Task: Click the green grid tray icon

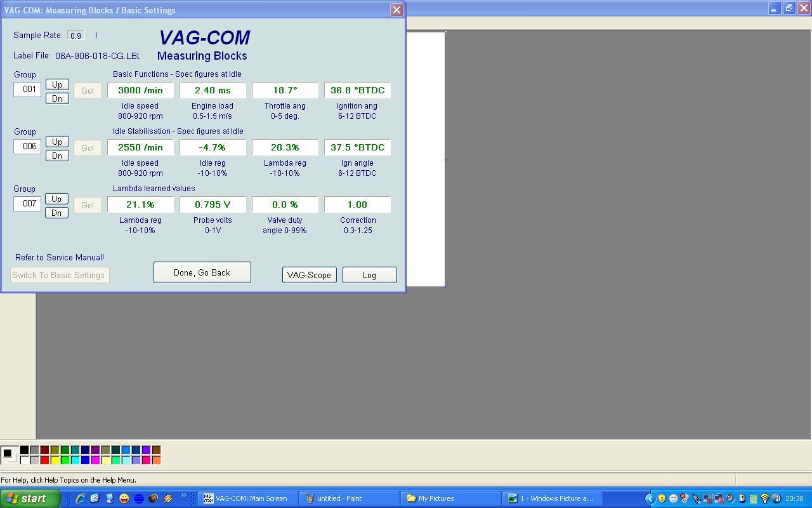Action: (x=754, y=498)
